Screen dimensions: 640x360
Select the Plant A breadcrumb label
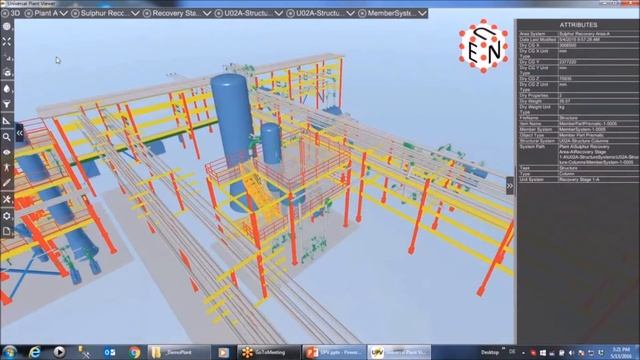pos(46,13)
